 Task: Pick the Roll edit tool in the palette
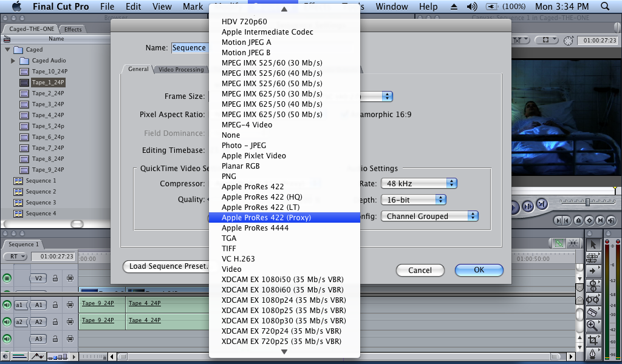tap(593, 285)
